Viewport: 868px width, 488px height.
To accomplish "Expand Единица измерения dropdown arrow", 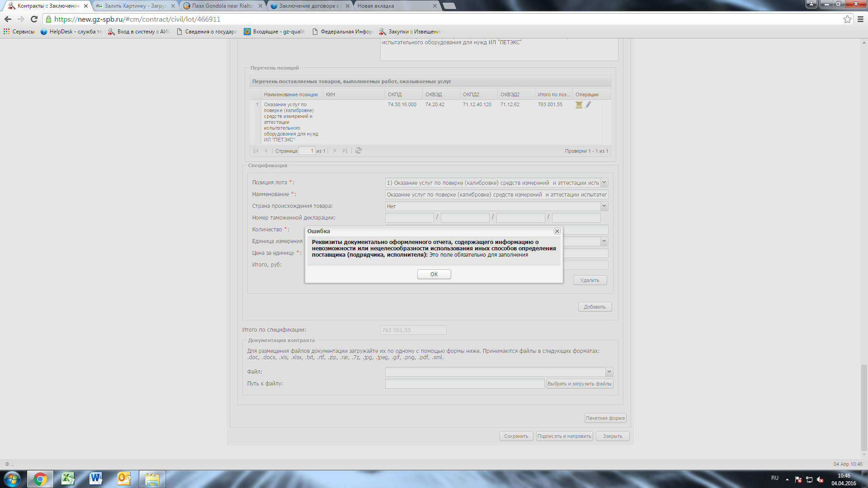I will [604, 241].
